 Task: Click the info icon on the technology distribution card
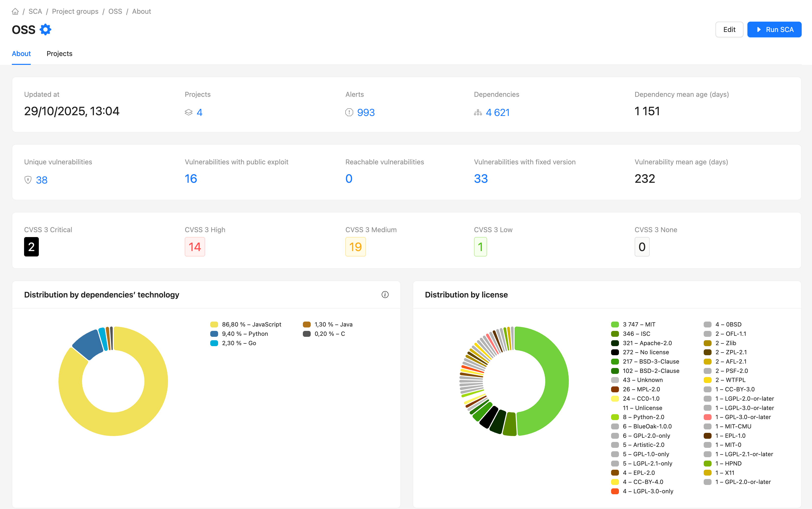point(385,295)
